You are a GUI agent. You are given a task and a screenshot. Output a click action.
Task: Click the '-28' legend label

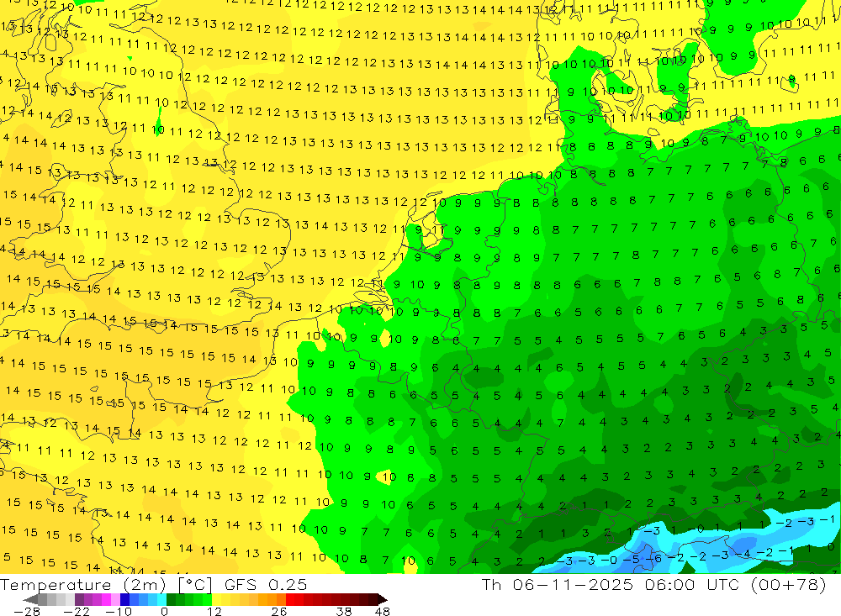click(26, 611)
